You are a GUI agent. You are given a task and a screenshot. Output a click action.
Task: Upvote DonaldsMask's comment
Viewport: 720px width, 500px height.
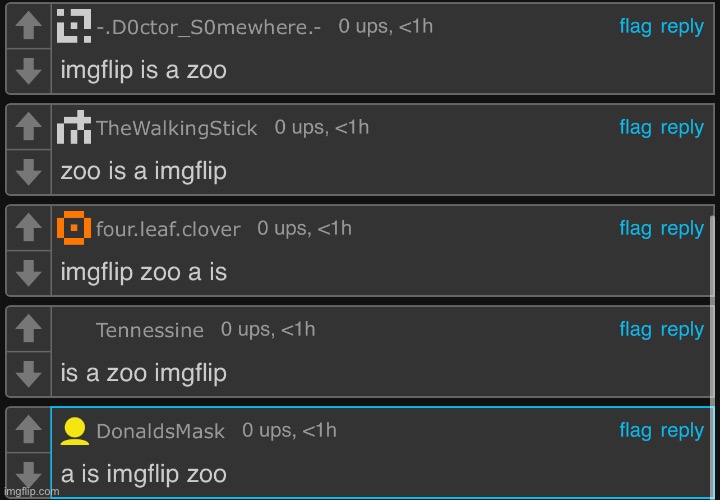(29, 429)
